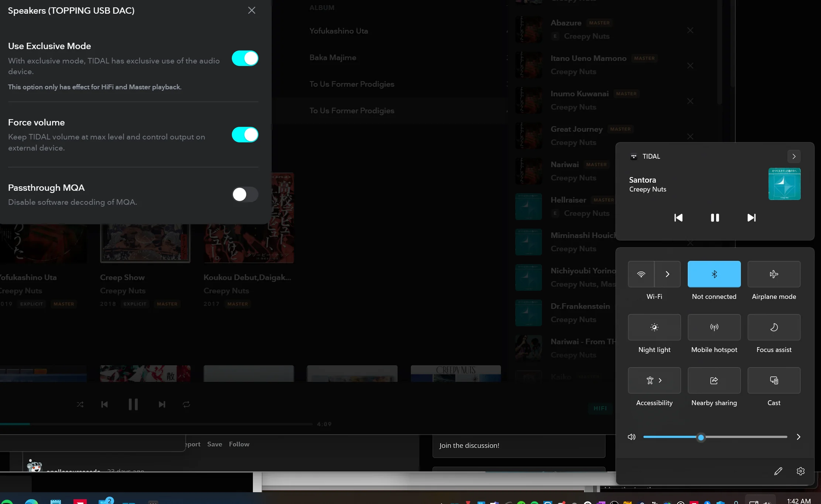Expand the Accessibility quick settings chevron
821x504 pixels.
pos(660,381)
